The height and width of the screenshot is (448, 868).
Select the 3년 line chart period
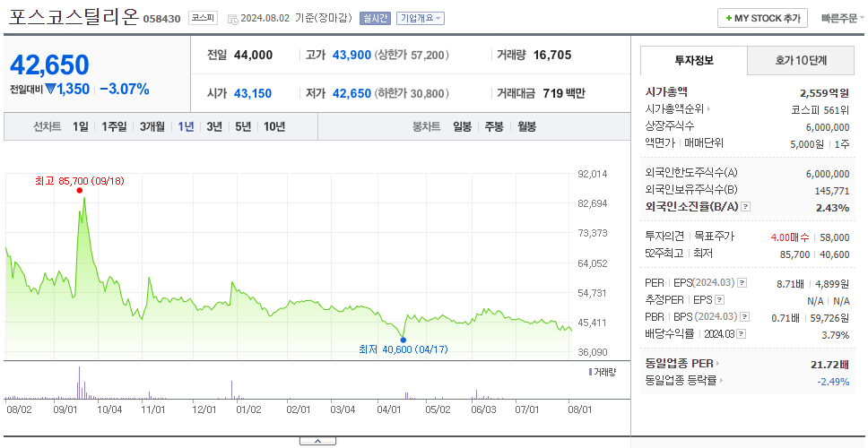coord(214,126)
